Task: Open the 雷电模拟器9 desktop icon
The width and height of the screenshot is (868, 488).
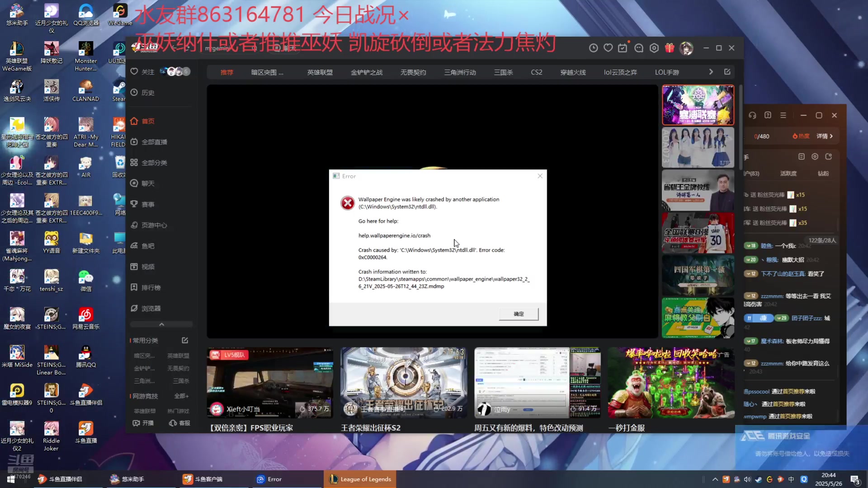Action: (x=17, y=394)
